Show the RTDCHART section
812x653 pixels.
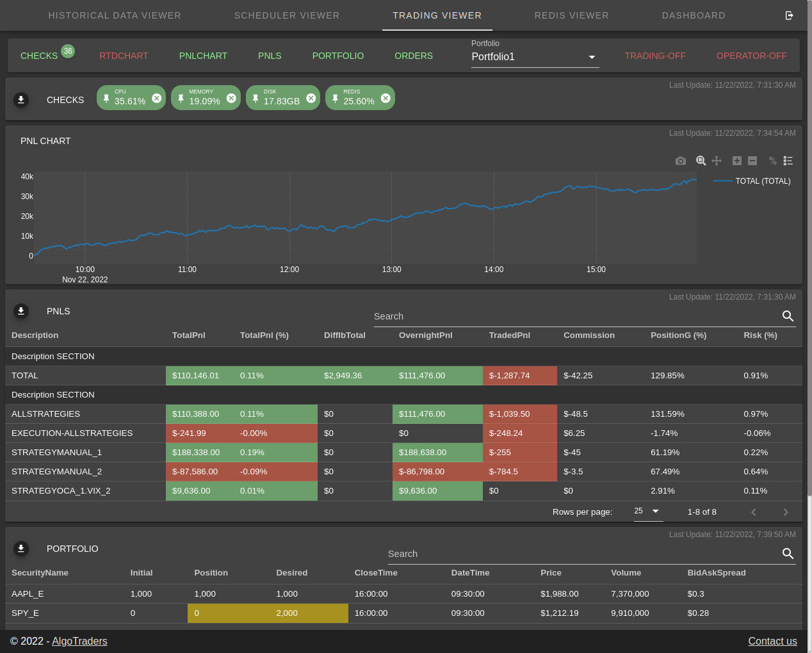(x=124, y=56)
